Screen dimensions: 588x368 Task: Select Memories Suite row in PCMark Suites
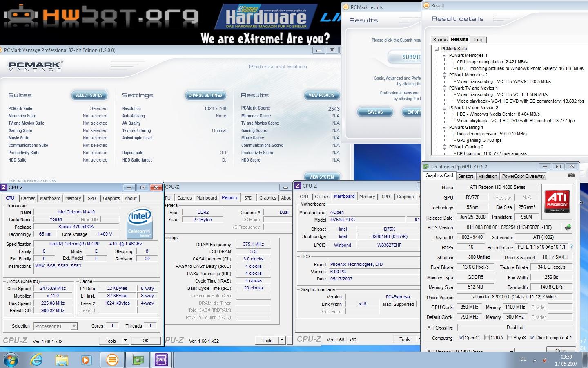[58, 116]
